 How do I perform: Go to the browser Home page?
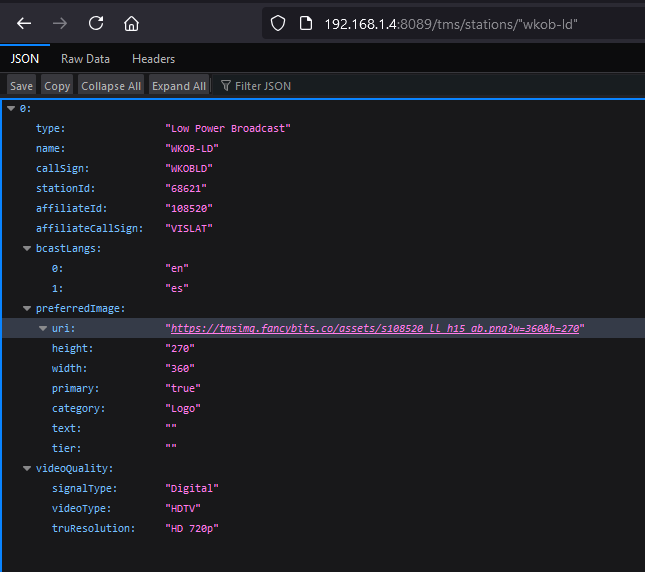[132, 23]
